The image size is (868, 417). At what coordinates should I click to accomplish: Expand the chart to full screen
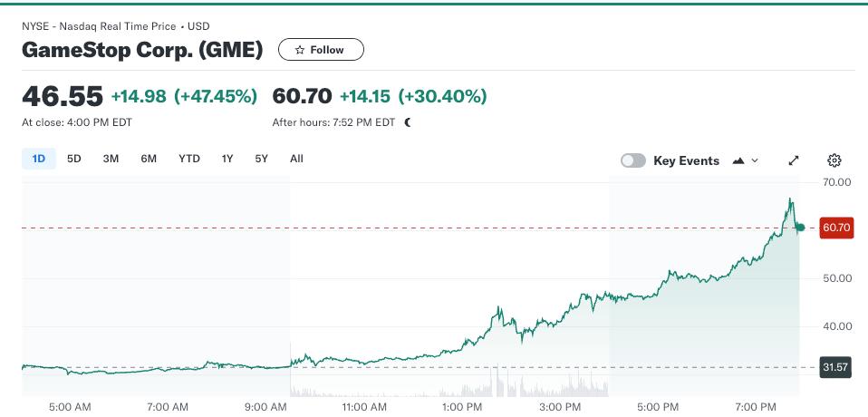coord(794,160)
